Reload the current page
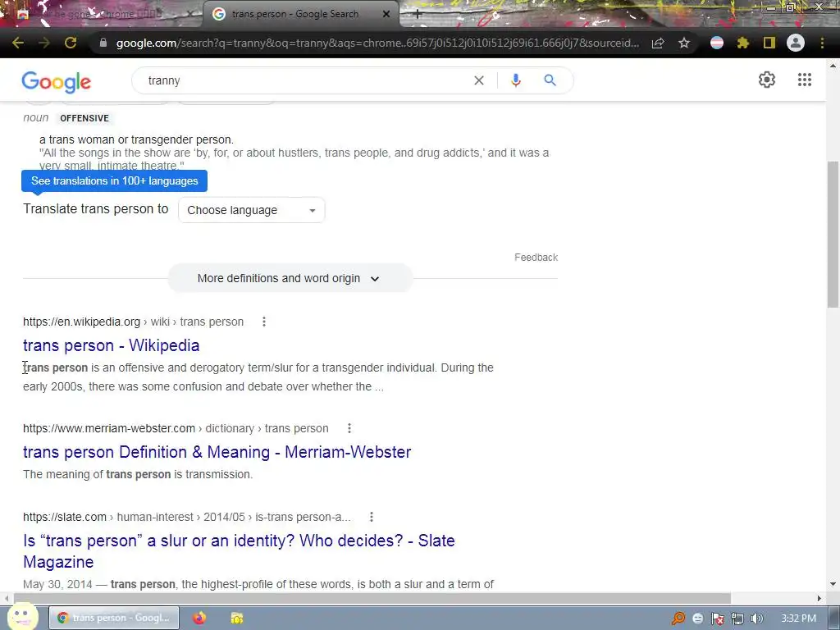The height and width of the screenshot is (630, 840). [x=71, y=43]
